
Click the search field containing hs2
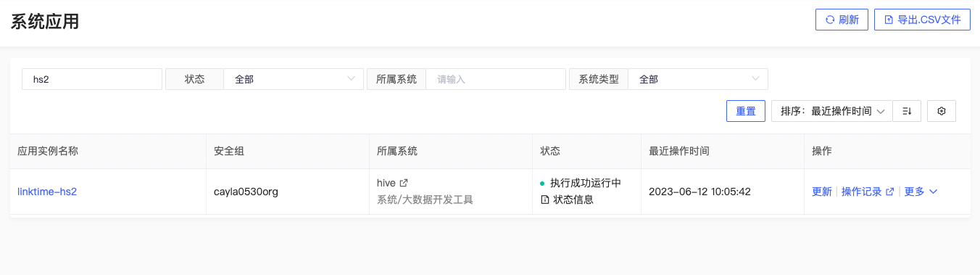(x=92, y=79)
